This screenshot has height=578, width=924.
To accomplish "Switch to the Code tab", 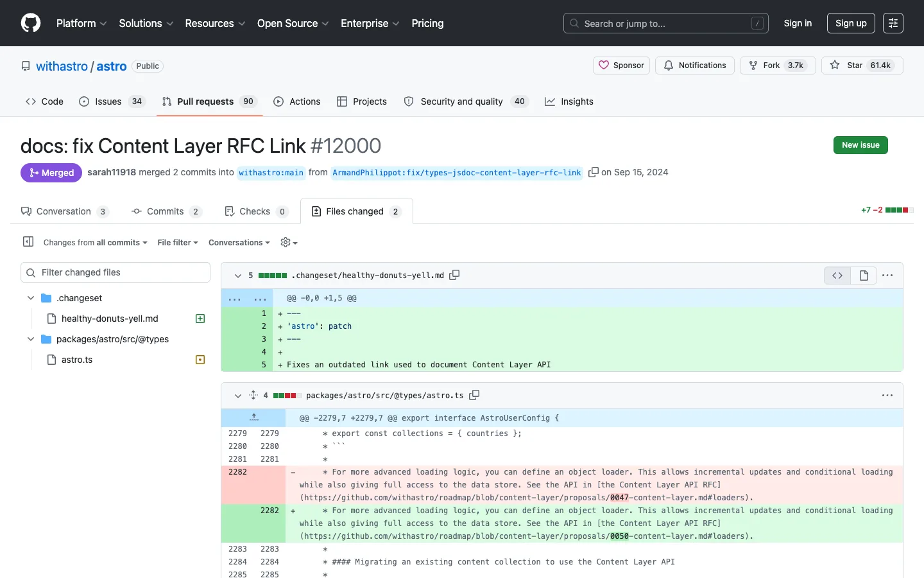I will [x=44, y=101].
